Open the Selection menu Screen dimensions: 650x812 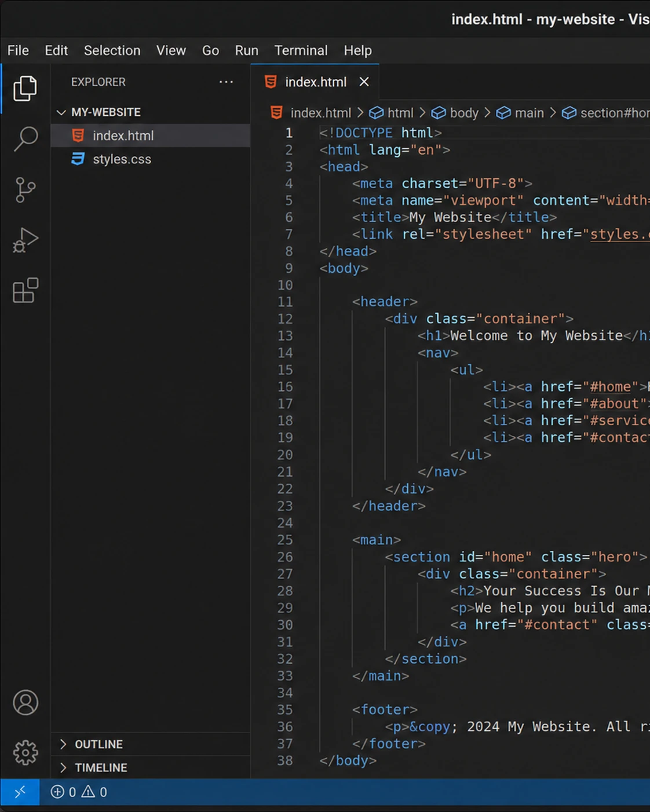pyautogui.click(x=112, y=50)
